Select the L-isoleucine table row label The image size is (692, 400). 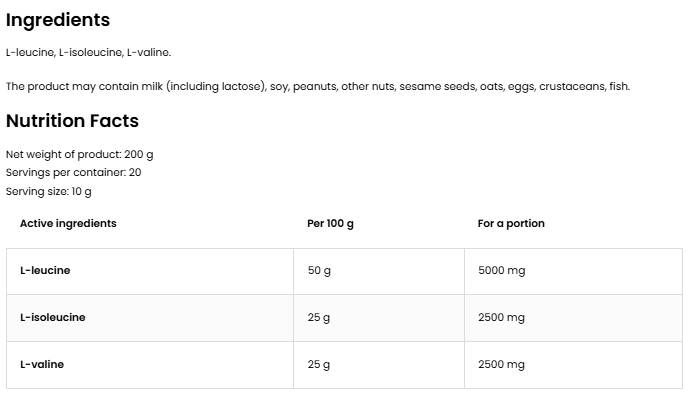tap(52, 318)
